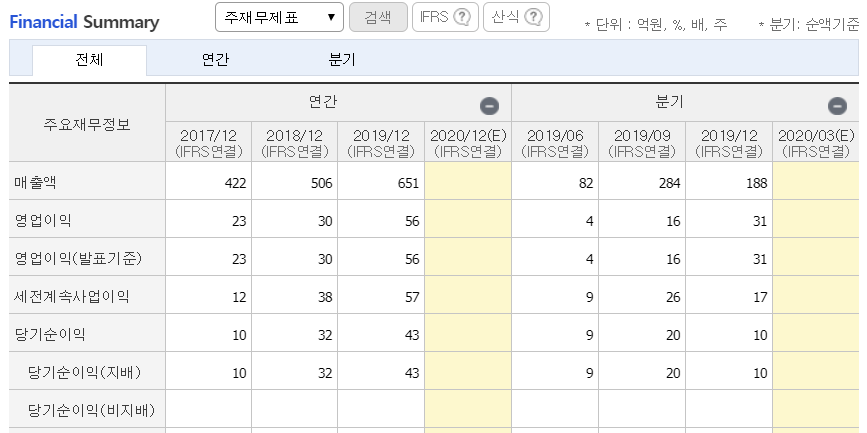Click the 분기: 순액기준 note text
The height and width of the screenshot is (433, 867).
(809, 25)
